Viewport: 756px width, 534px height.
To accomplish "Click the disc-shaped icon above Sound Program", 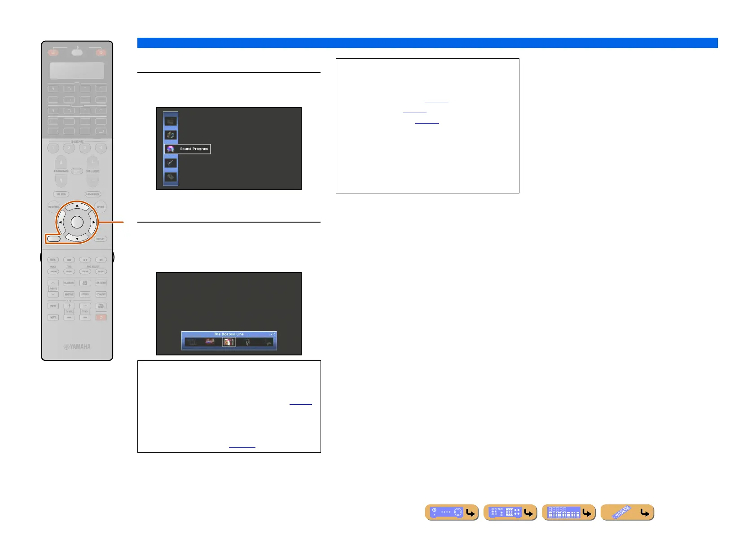I will pyautogui.click(x=171, y=135).
